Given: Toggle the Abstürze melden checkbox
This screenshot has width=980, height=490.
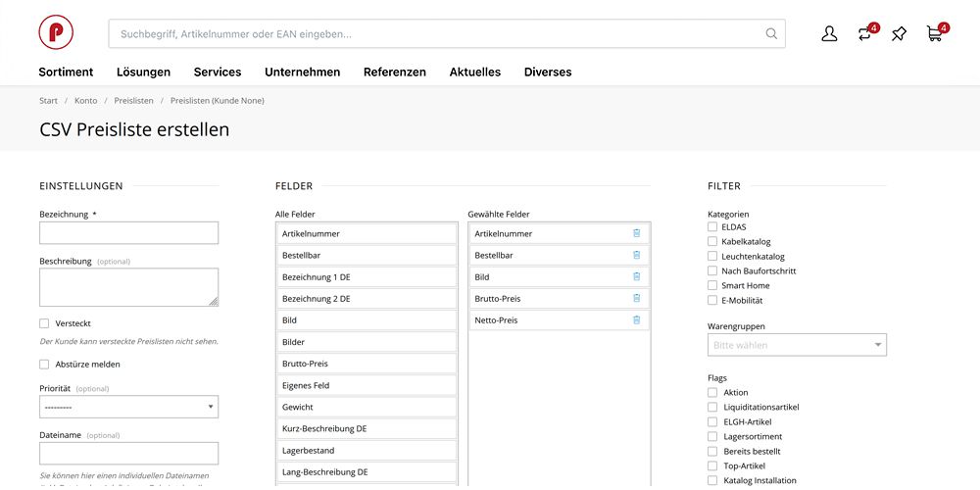Looking at the screenshot, I should point(44,365).
